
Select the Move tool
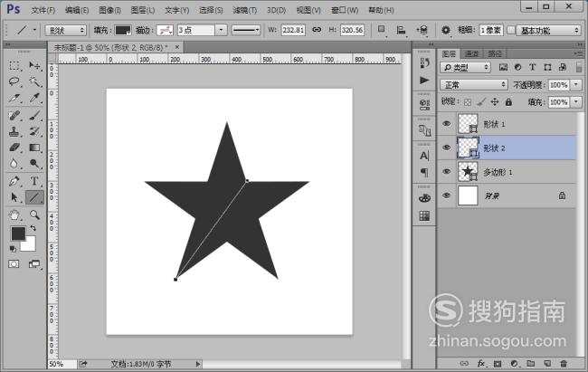coord(34,66)
